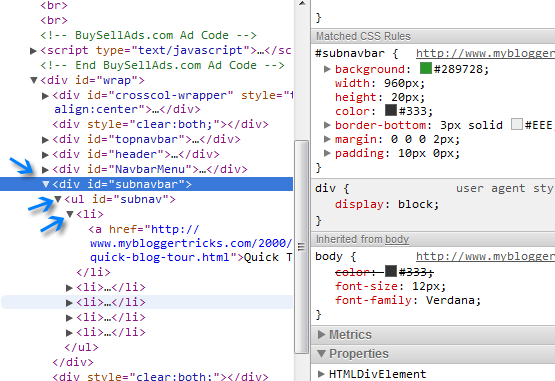555x381 pixels.
Task: Select the div id subnavbar row
Action: point(147,184)
